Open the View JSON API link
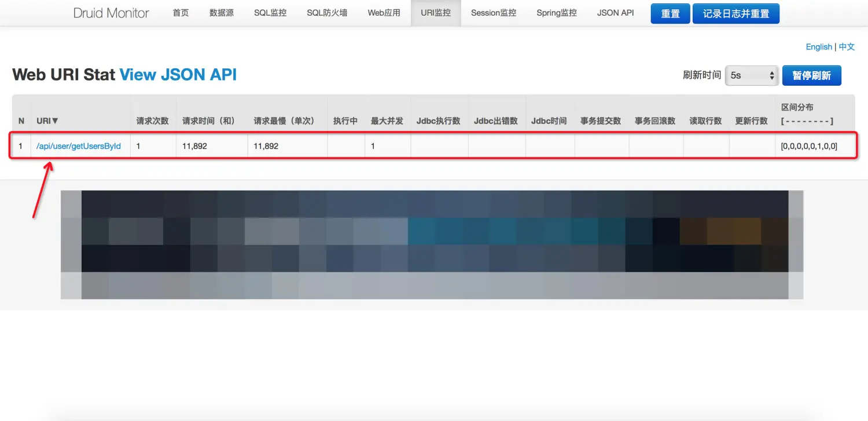This screenshot has width=868, height=421. coord(178,75)
